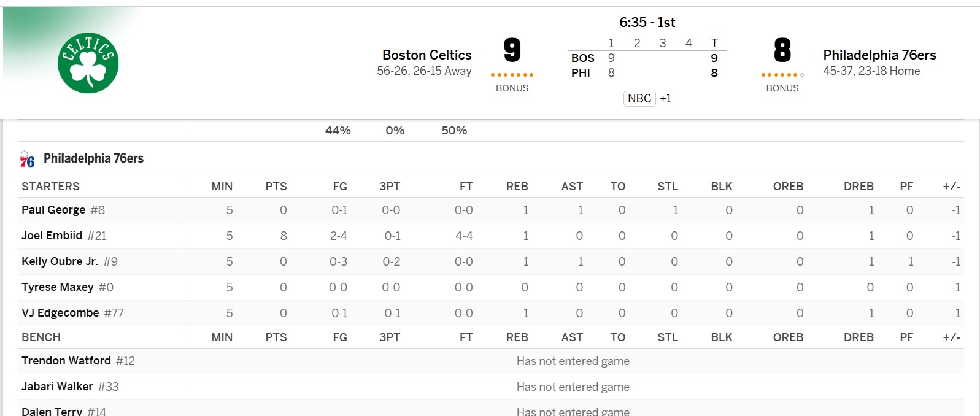Click the Philadelphia 76ers team logo icon
This screenshot has height=416, width=980.
pos(27,160)
